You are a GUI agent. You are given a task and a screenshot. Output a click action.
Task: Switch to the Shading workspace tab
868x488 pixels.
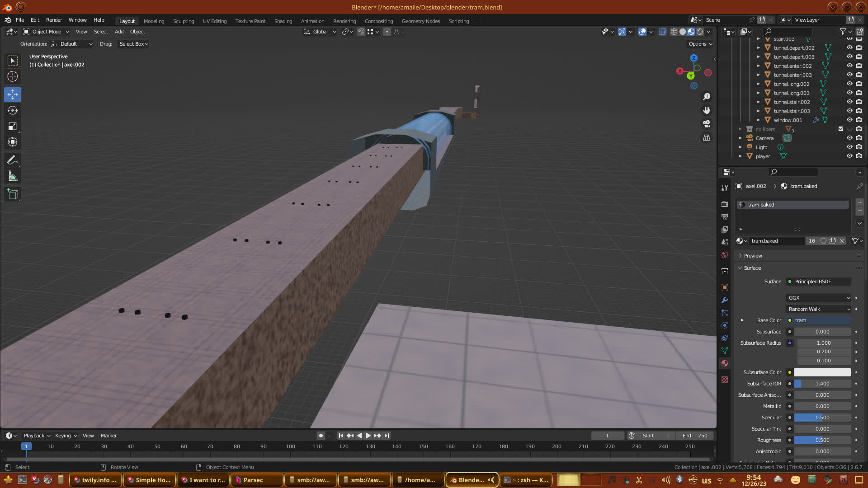click(x=283, y=21)
